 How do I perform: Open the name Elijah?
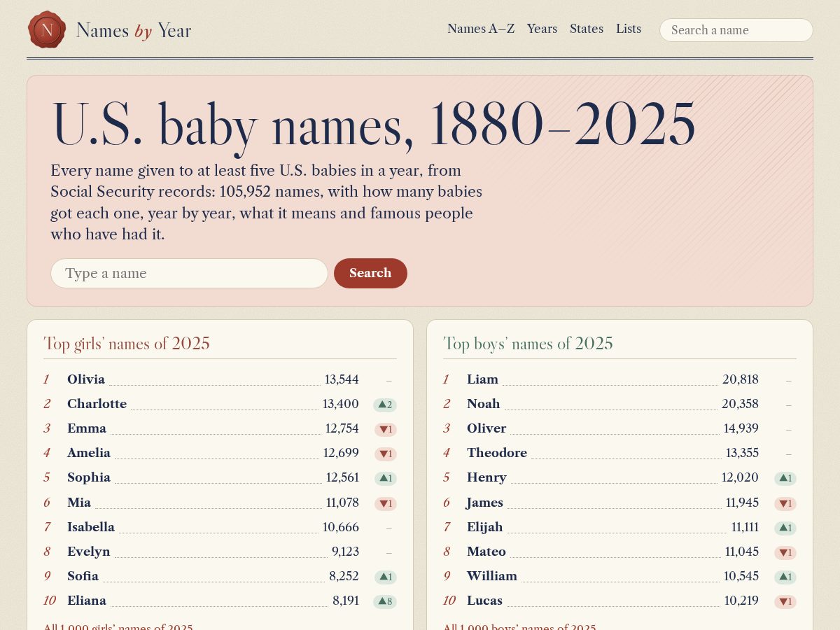485,527
